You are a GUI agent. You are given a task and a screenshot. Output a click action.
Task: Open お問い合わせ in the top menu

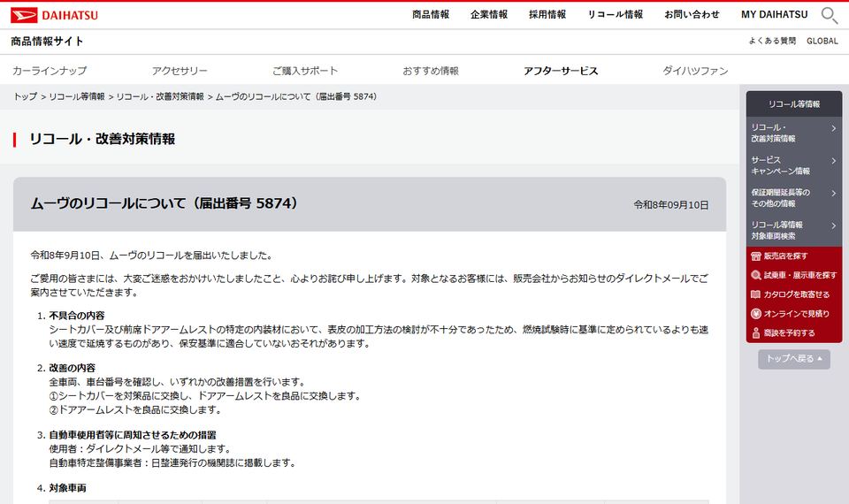click(x=692, y=15)
